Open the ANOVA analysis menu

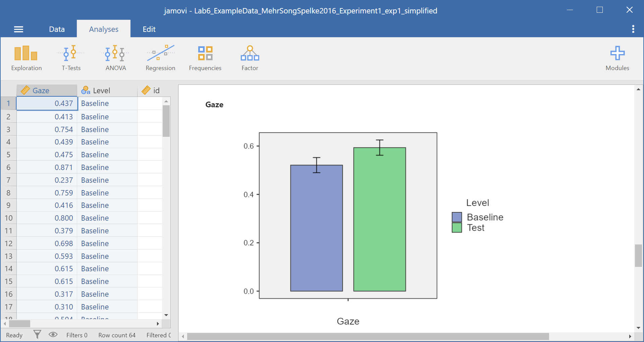(x=115, y=58)
